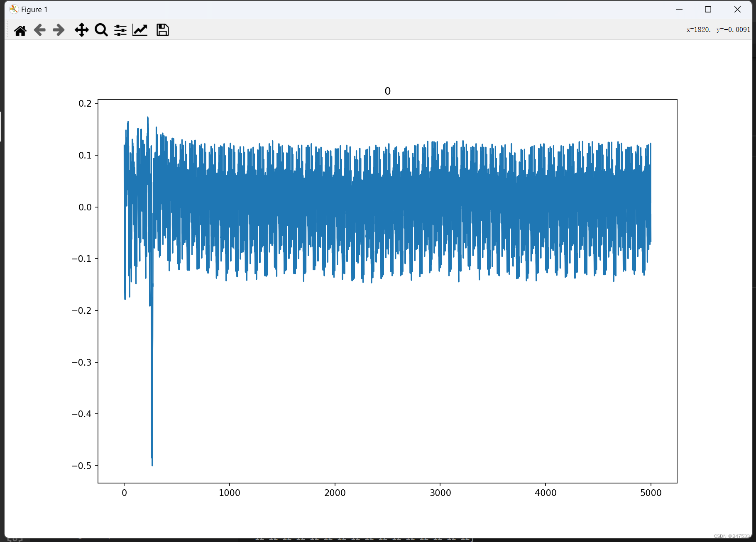This screenshot has height=542, width=756.
Task: Click the "Figure 1" window title
Action: [34, 10]
